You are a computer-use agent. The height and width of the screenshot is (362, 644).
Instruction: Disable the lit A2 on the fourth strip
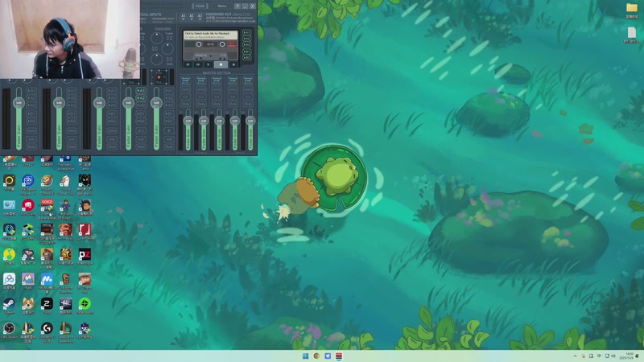(141, 98)
